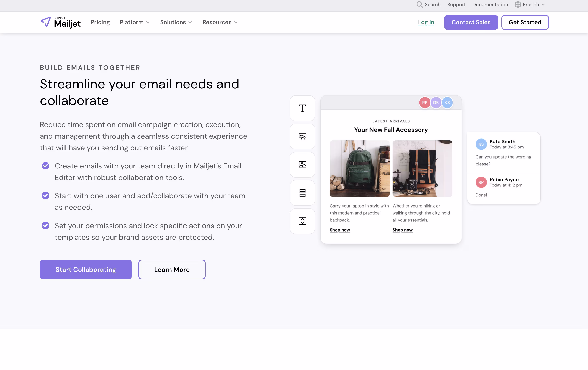Click Robin Payne's RP avatar badge
588x370 pixels.
pos(481,182)
